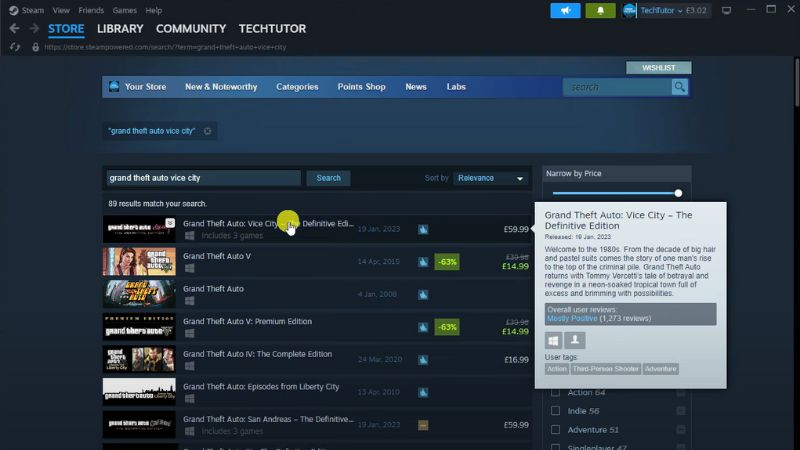Open notifications with the green bell icon
The width and height of the screenshot is (800, 450).
tap(600, 10)
